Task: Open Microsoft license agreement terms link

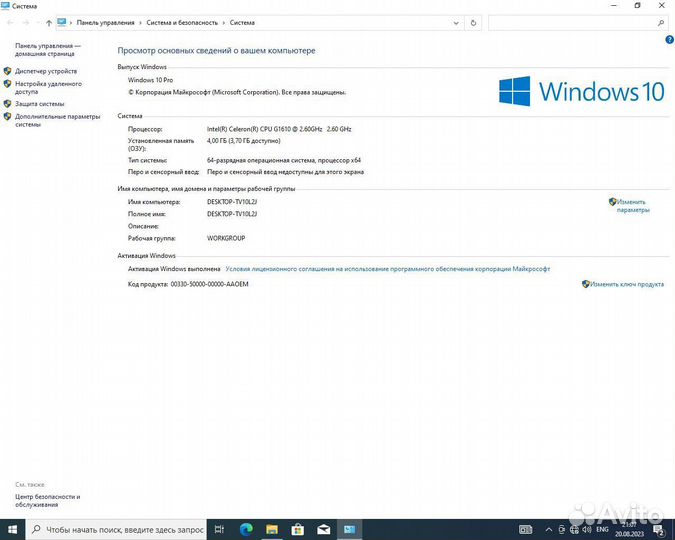Action: pyautogui.click(x=387, y=269)
